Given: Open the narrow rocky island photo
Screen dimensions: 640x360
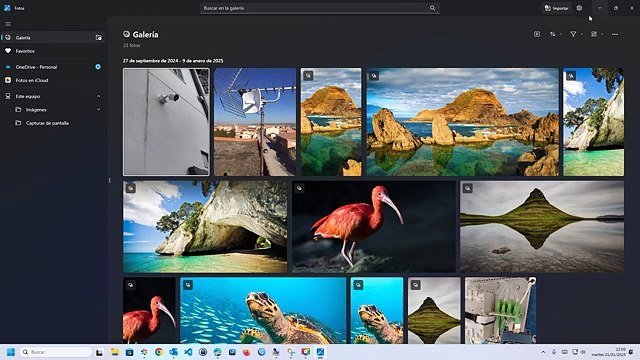Looking at the screenshot, I should tap(331, 122).
